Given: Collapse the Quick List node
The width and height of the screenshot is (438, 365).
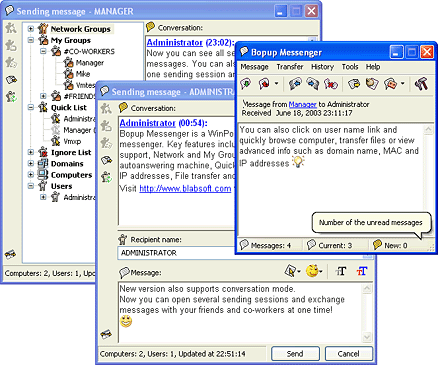Looking at the screenshot, I should (31, 107).
